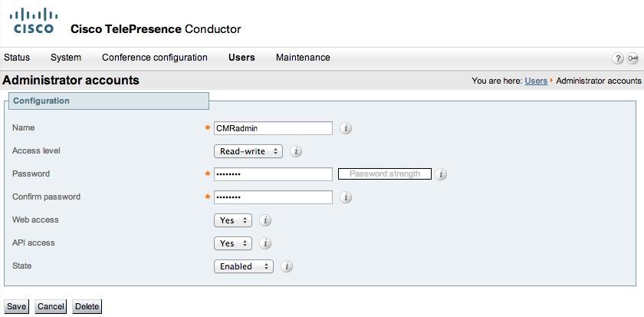Open the help question mark icon

(x=618, y=58)
